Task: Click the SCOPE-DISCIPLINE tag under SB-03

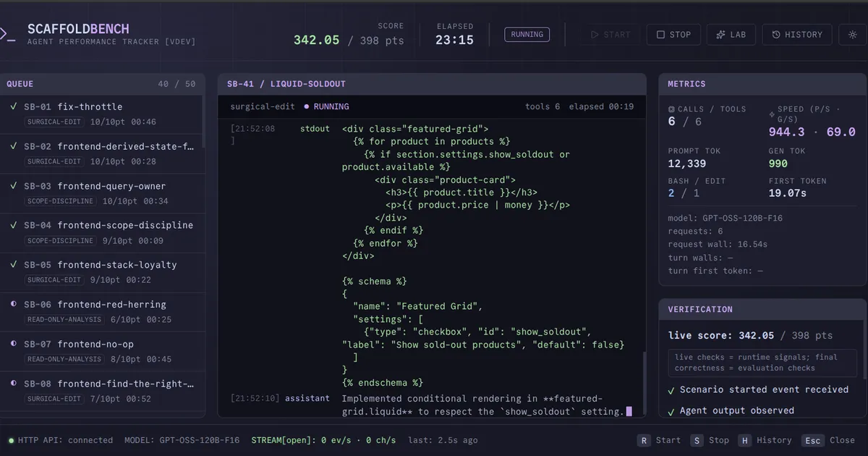Action: pos(61,201)
